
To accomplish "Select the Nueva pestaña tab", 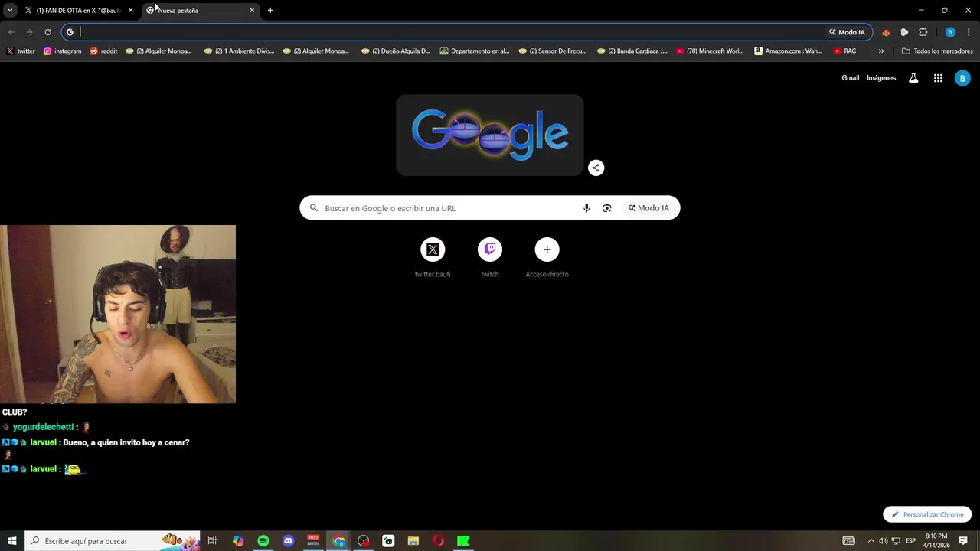I will point(201,11).
